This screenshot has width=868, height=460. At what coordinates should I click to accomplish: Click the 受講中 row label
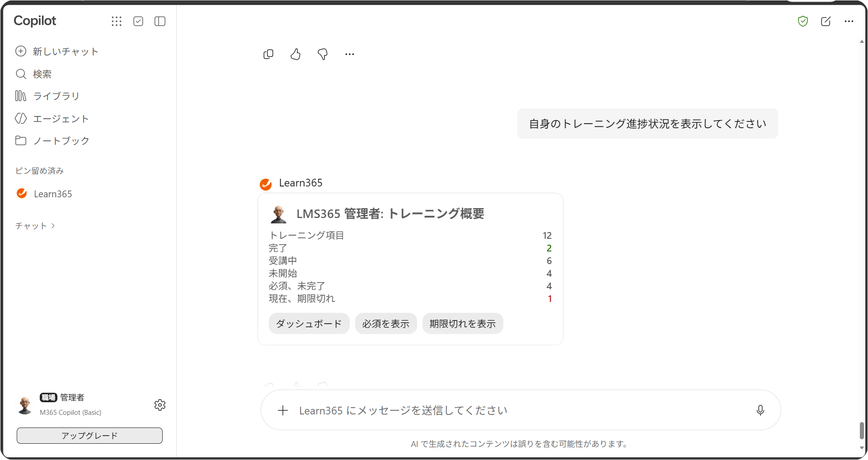(283, 261)
